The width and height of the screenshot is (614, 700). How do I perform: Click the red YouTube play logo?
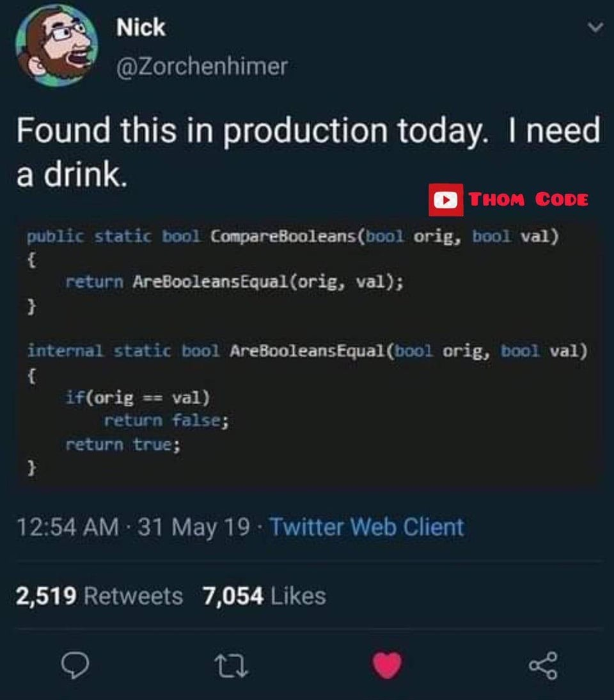pyautogui.click(x=446, y=200)
